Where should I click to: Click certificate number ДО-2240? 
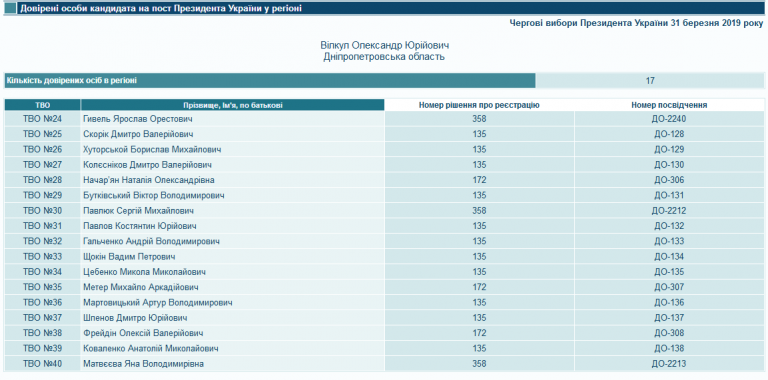[669, 119]
